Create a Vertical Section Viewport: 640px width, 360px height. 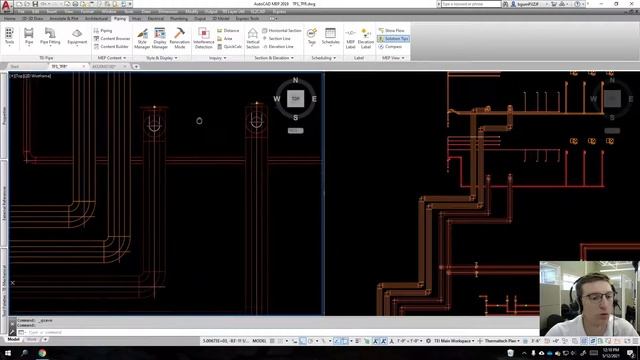coord(253,38)
